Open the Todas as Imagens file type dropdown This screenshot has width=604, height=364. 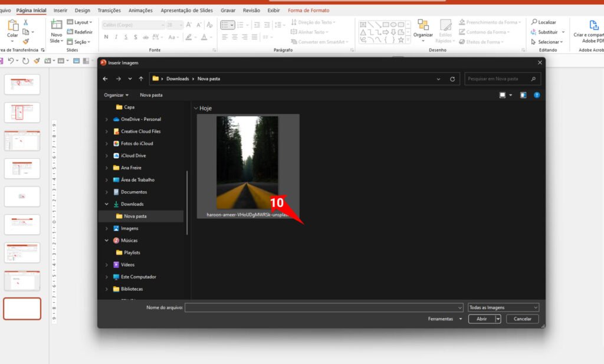click(503, 307)
